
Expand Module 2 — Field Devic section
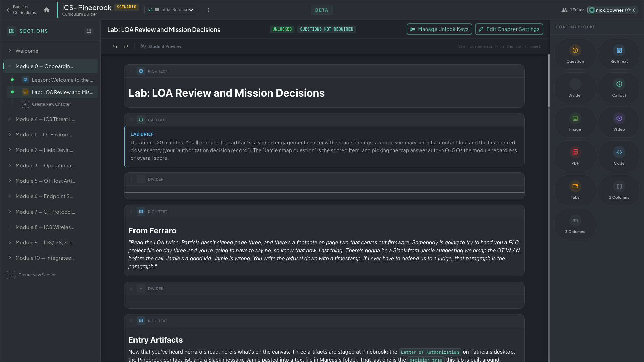click(x=10, y=150)
